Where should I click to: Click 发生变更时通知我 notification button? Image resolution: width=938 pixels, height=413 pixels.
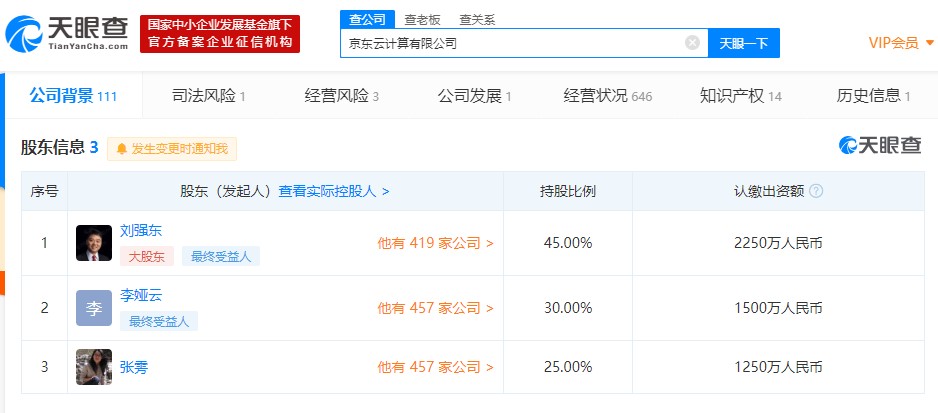tap(172, 148)
